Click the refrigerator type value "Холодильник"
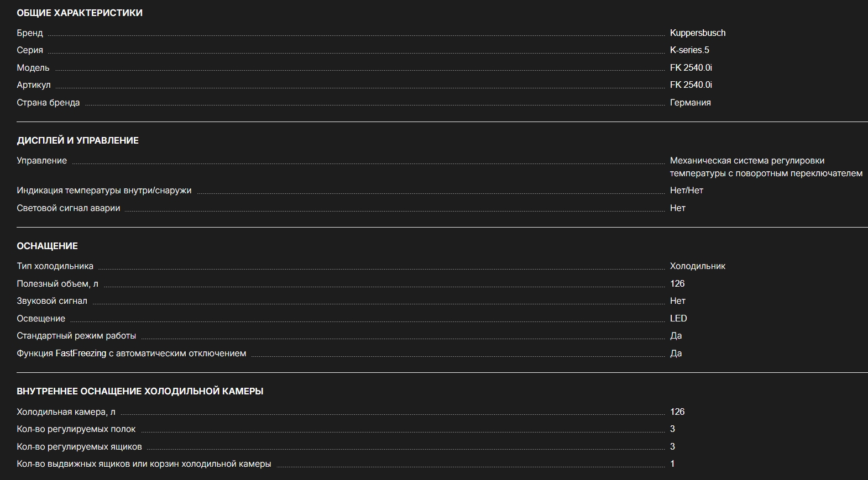This screenshot has width=868, height=480. pos(697,266)
